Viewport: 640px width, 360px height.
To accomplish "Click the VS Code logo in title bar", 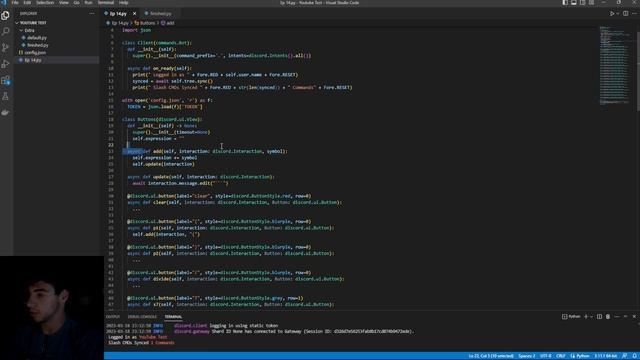I will 4,2.
